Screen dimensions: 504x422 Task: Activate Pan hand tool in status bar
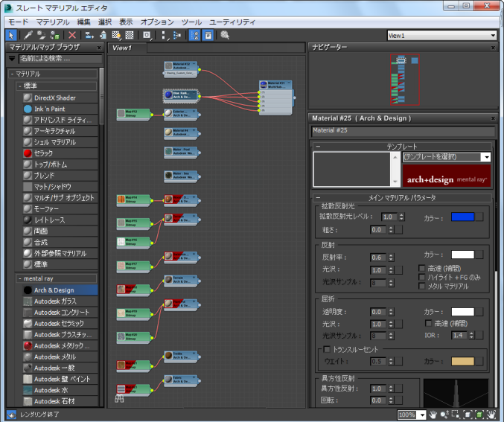pos(433,415)
